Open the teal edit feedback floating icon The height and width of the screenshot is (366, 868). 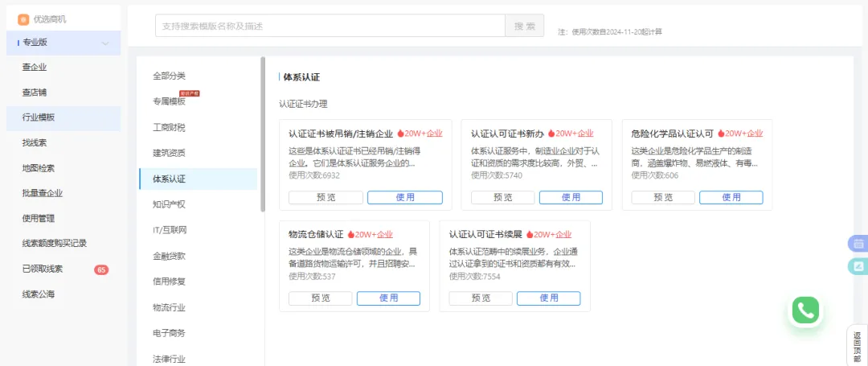click(858, 266)
